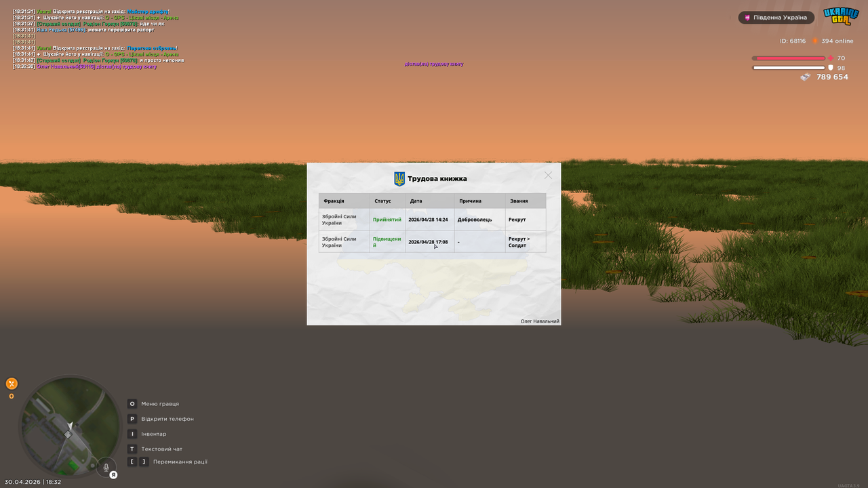The image size is (868, 488).
Task: Click the Ukraine GTA logo
Action: pos(841,16)
